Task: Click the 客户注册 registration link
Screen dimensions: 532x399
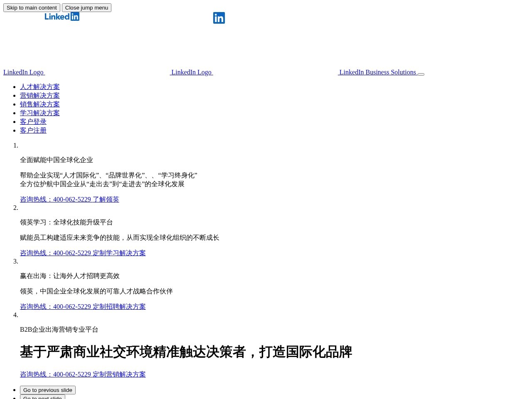Action: pyautogui.click(x=33, y=131)
